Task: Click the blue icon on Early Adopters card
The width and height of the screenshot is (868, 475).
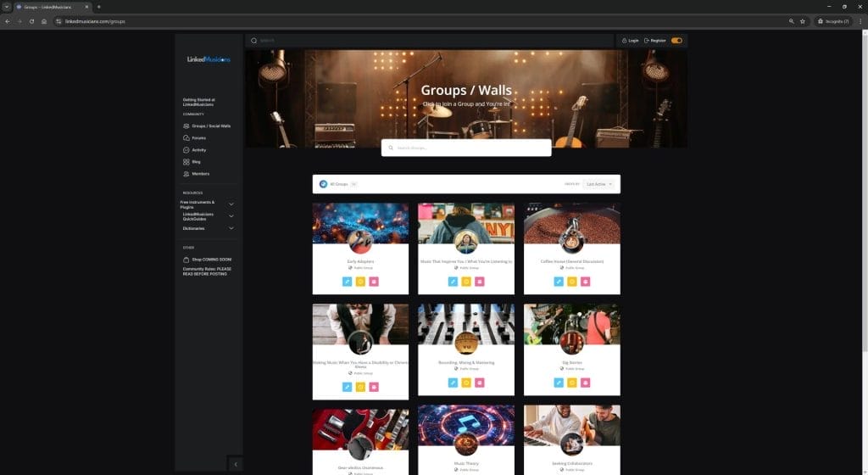Action: tap(347, 281)
